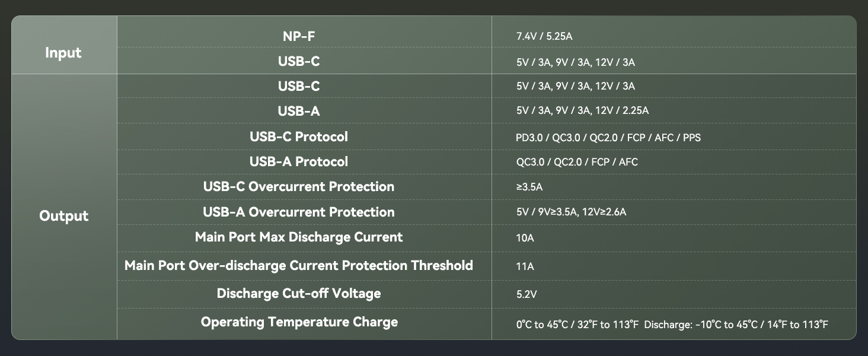Click the 7.4V / 5.25A value
Viewport: 868px width, 356px height.
(544, 37)
